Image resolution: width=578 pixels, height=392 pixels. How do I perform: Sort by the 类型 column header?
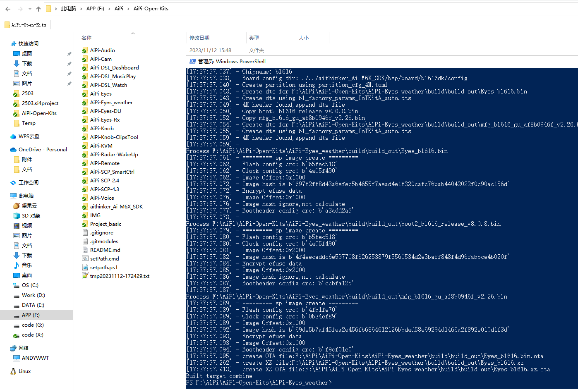(x=254, y=38)
